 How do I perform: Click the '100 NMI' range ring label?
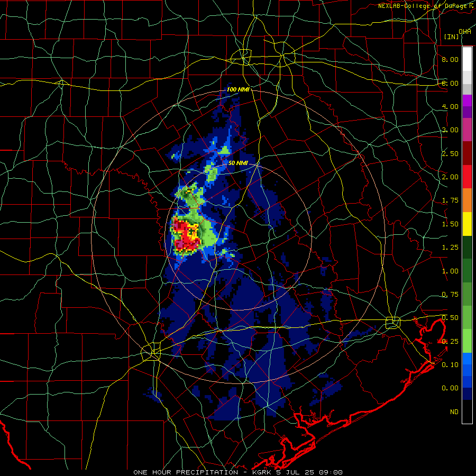[x=239, y=89]
